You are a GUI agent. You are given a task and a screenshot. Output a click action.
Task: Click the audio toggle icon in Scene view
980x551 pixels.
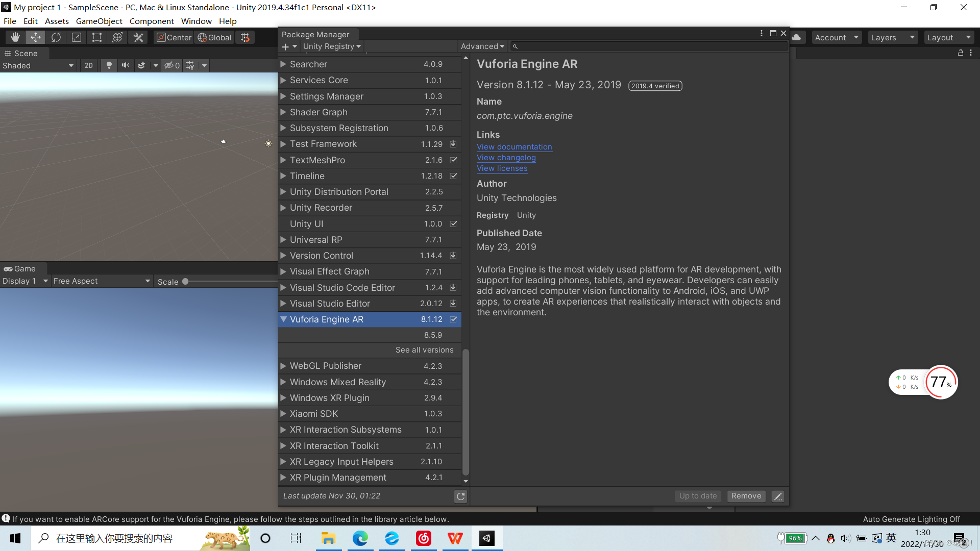[125, 65]
